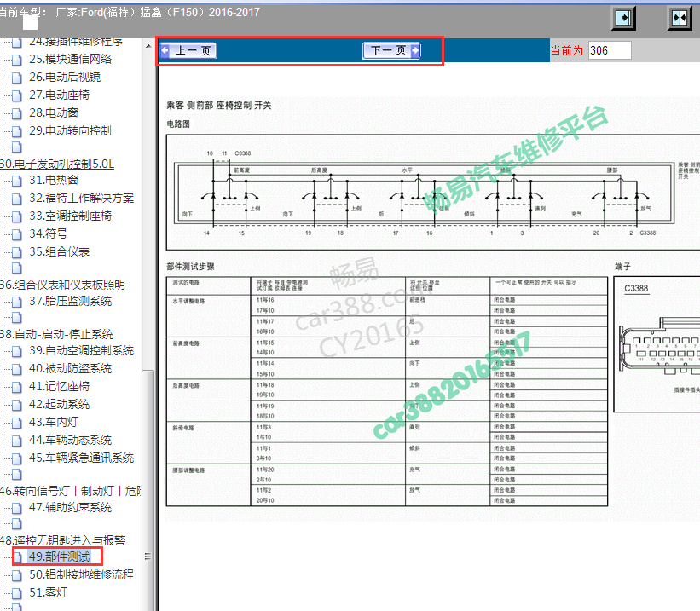Open 46.转向信号灯 | 制动灯 entry
This screenshot has width=700, height=611.
coord(71,491)
